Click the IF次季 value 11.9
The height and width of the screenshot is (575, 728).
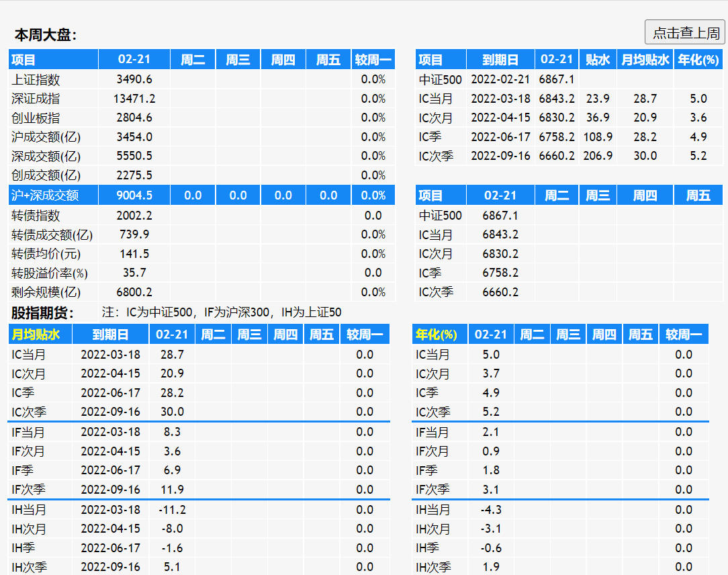(x=172, y=489)
